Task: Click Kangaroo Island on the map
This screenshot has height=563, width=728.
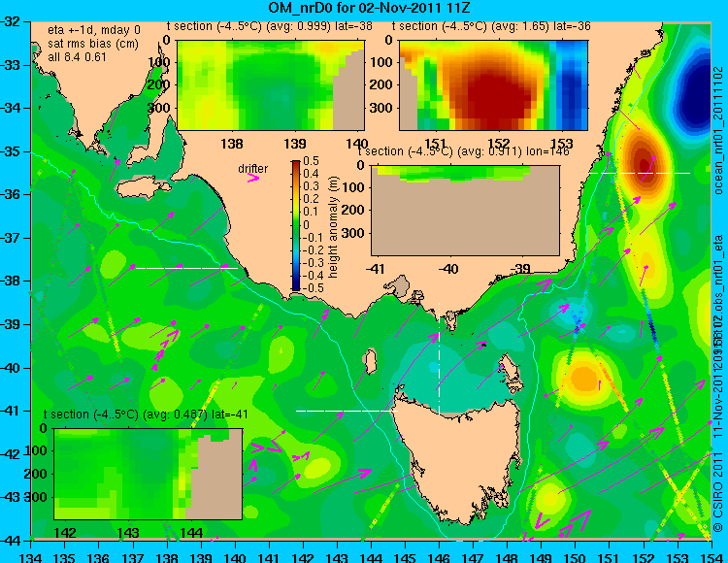Action: pos(143,189)
